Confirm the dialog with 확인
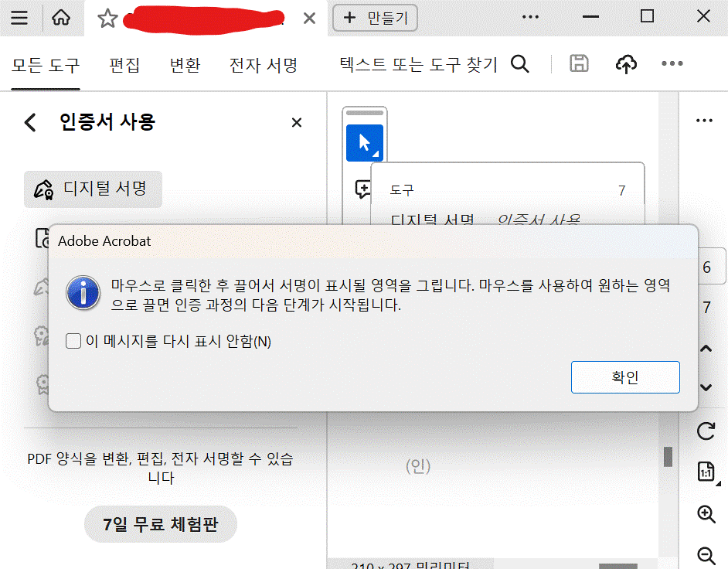The height and width of the screenshot is (569, 728). tap(625, 377)
